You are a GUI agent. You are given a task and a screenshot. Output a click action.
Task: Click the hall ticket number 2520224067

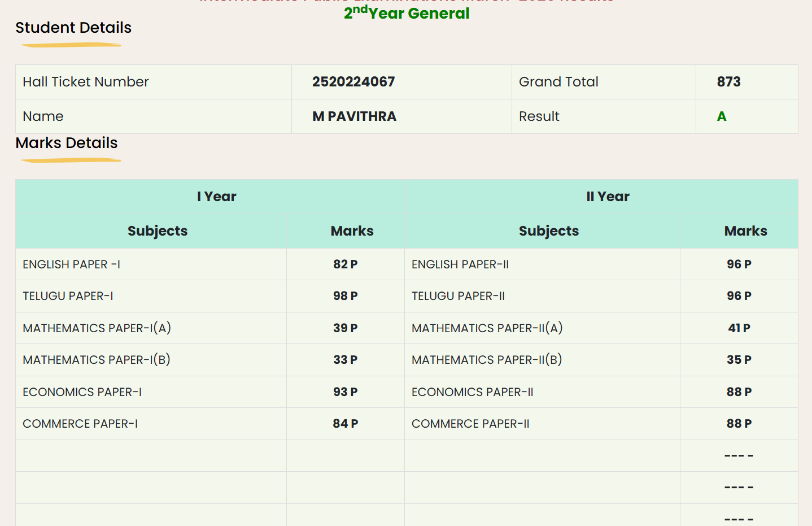click(353, 82)
